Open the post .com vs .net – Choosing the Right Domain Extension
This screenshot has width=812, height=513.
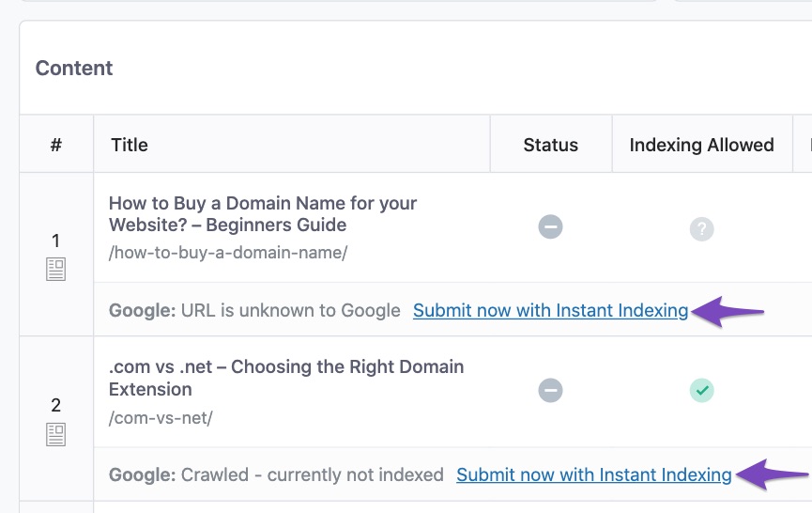coord(286,378)
